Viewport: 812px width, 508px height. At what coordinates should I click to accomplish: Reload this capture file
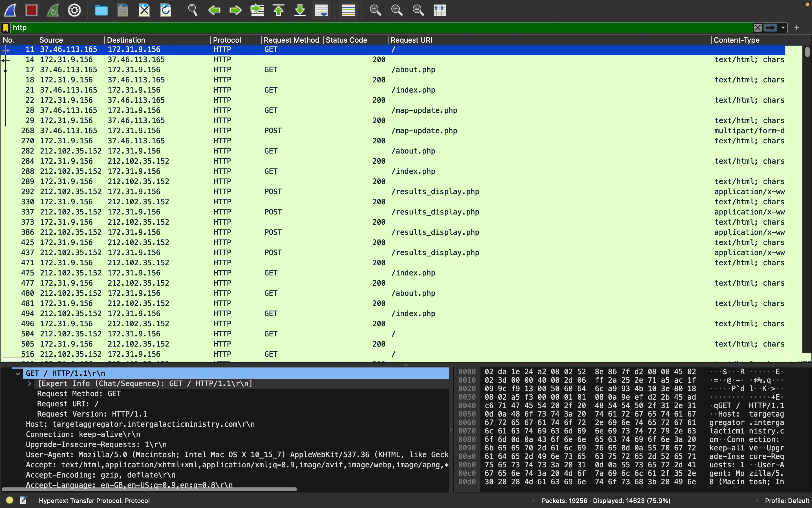[166, 10]
